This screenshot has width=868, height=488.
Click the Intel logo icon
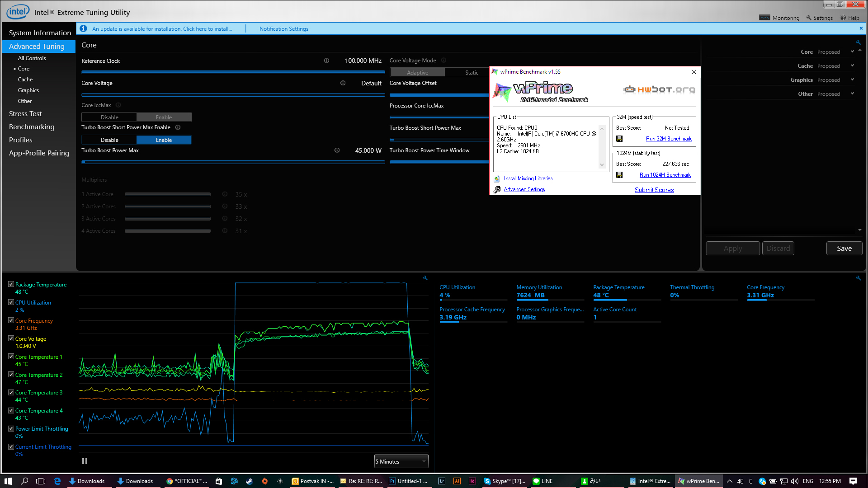click(x=18, y=12)
